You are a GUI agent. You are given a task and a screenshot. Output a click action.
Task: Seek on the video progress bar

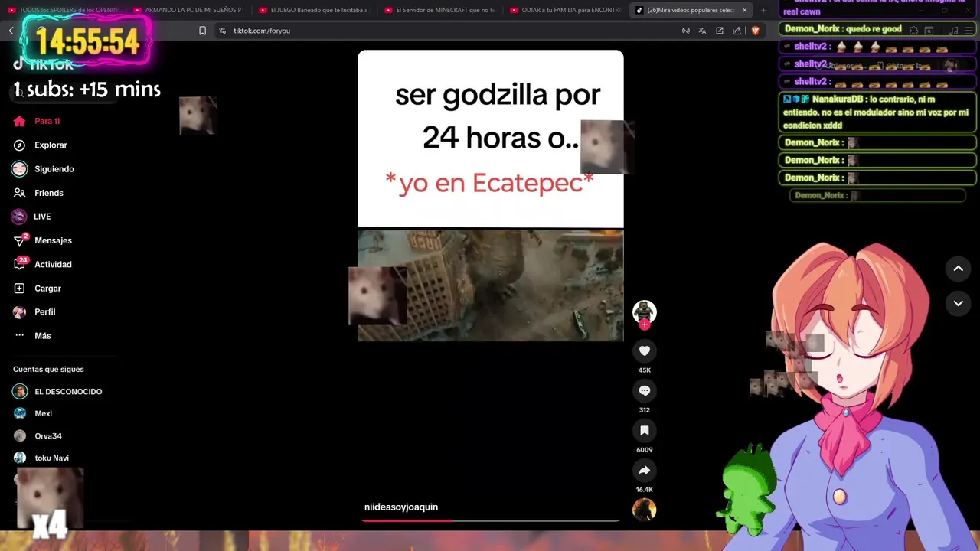[491, 520]
